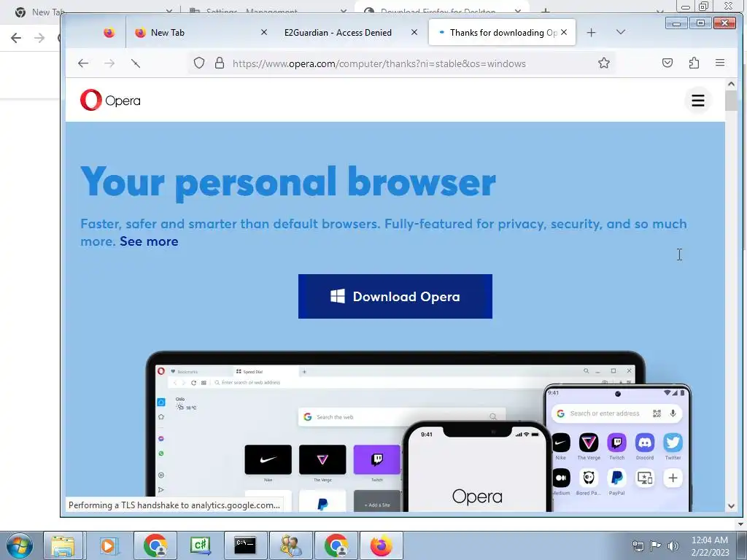747x560 pixels.
Task: Open the second Chrome taskbar icon
Action: click(x=336, y=545)
